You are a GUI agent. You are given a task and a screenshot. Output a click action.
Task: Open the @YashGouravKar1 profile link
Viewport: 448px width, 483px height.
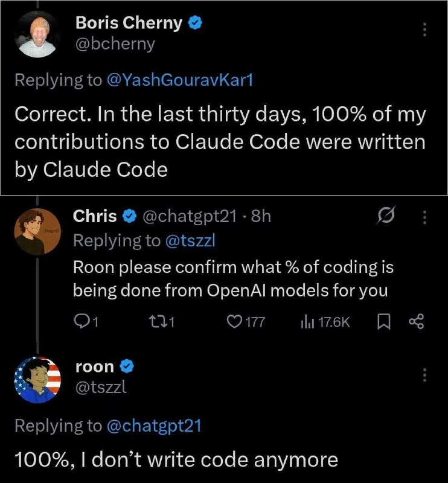(x=180, y=80)
